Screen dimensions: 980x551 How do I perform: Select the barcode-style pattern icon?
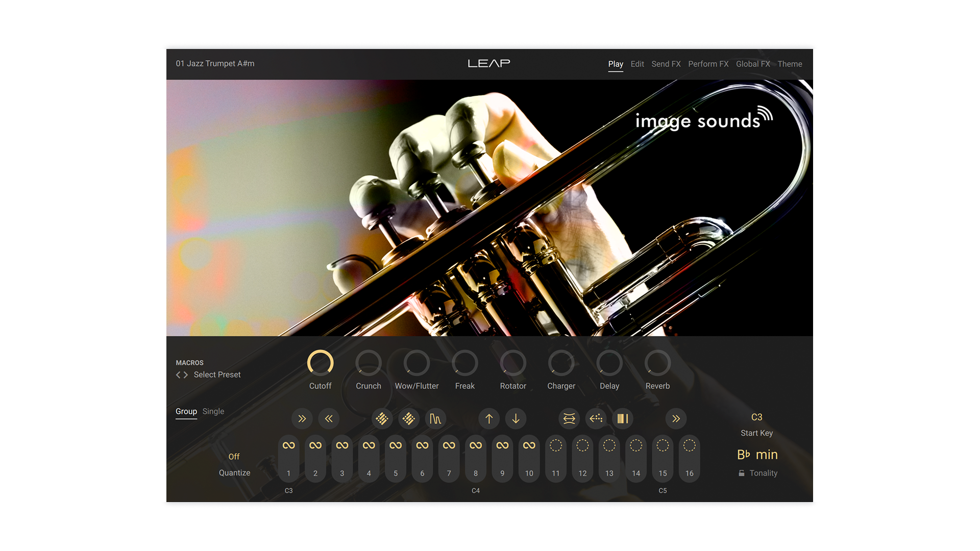[623, 418]
